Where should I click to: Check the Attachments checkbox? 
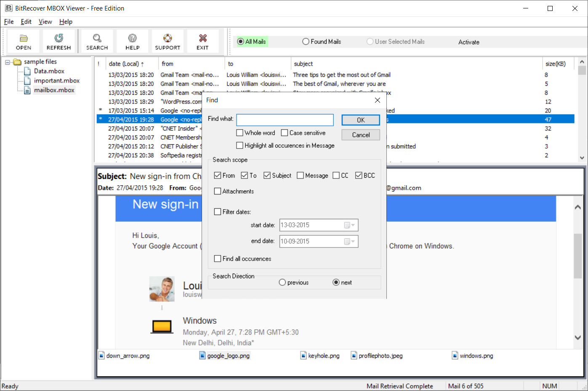click(x=218, y=192)
